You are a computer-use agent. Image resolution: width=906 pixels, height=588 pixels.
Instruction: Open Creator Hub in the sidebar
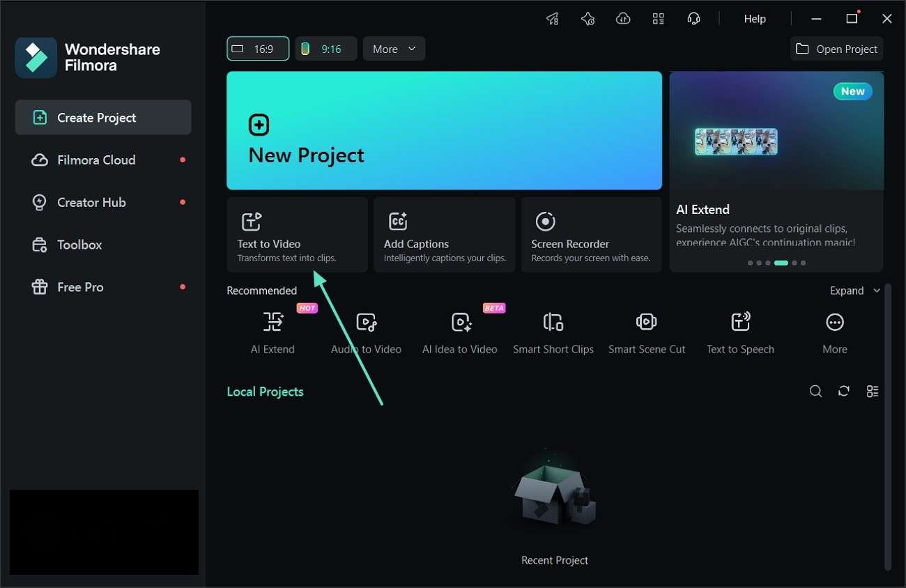(103, 203)
